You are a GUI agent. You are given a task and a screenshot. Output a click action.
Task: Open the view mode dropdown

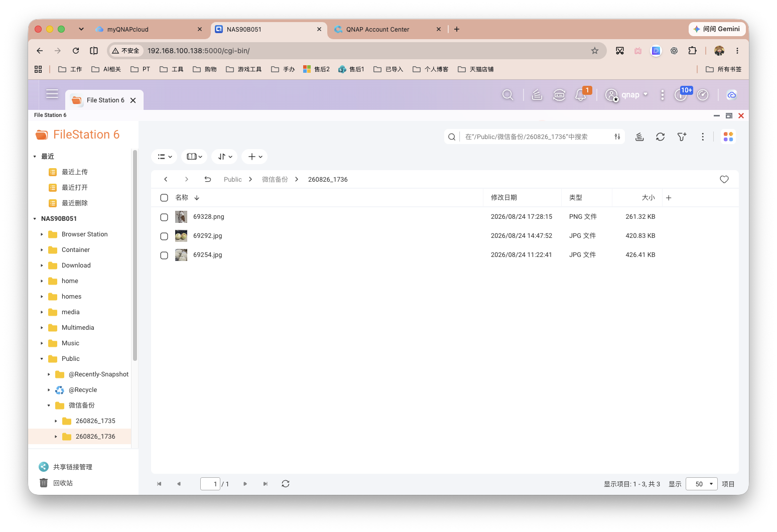(164, 157)
